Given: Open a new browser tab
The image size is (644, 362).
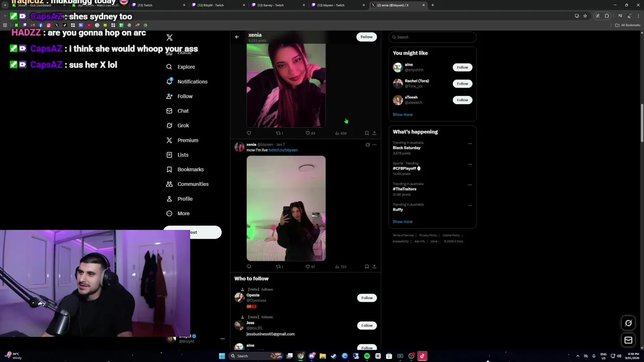Looking at the screenshot, I should pyautogui.click(x=432, y=5).
